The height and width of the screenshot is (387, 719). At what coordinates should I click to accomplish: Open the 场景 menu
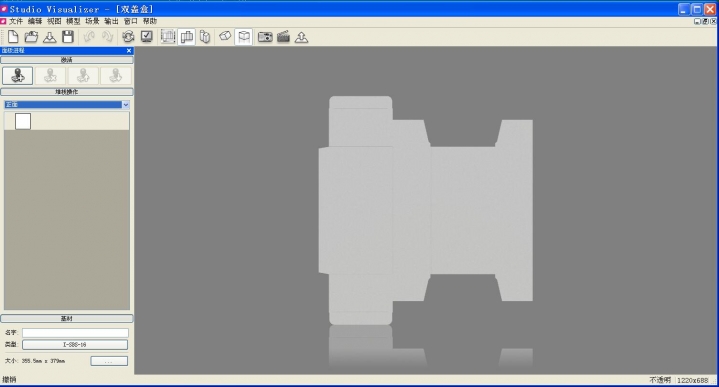pyautogui.click(x=92, y=21)
